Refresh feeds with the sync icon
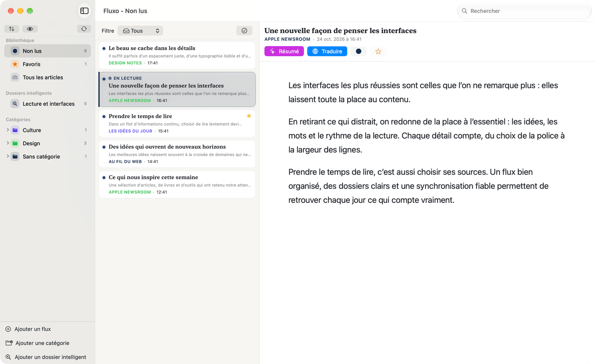The height and width of the screenshot is (364, 595). (x=84, y=29)
